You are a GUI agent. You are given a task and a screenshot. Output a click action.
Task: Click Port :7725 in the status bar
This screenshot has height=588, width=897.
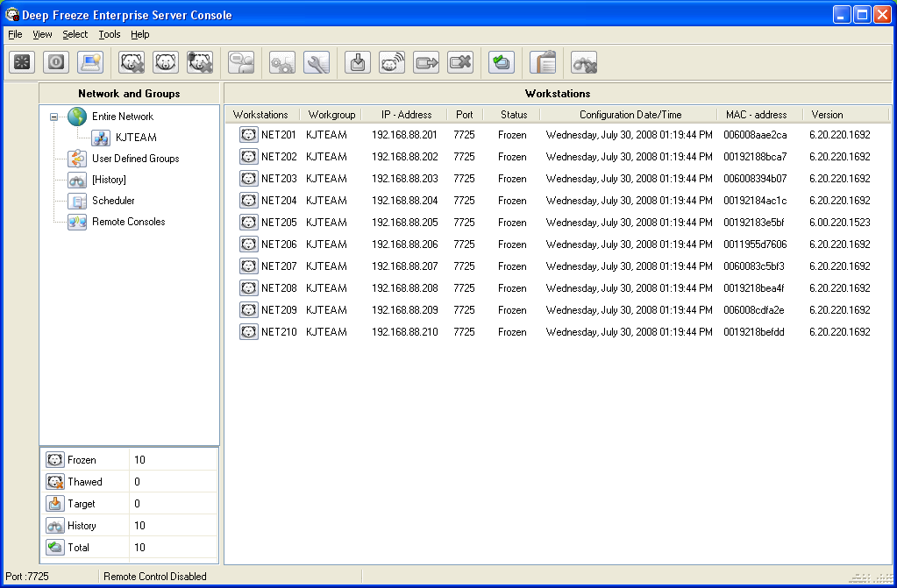[x=27, y=577]
